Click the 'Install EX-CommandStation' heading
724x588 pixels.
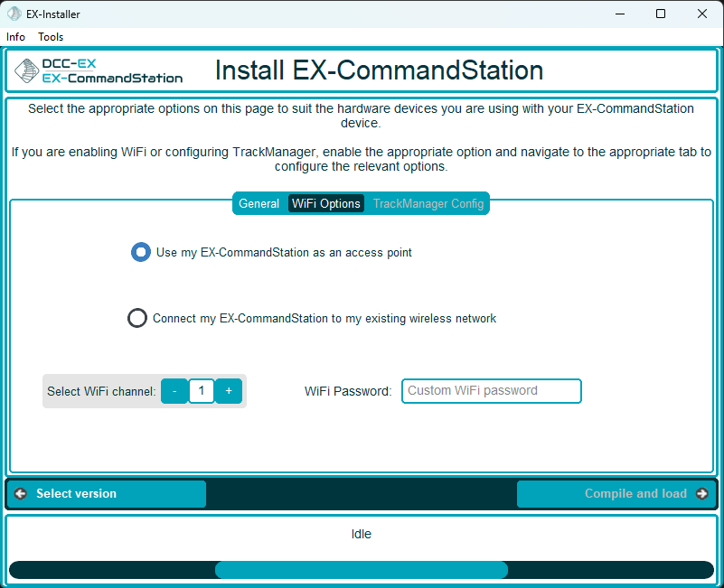tap(379, 70)
